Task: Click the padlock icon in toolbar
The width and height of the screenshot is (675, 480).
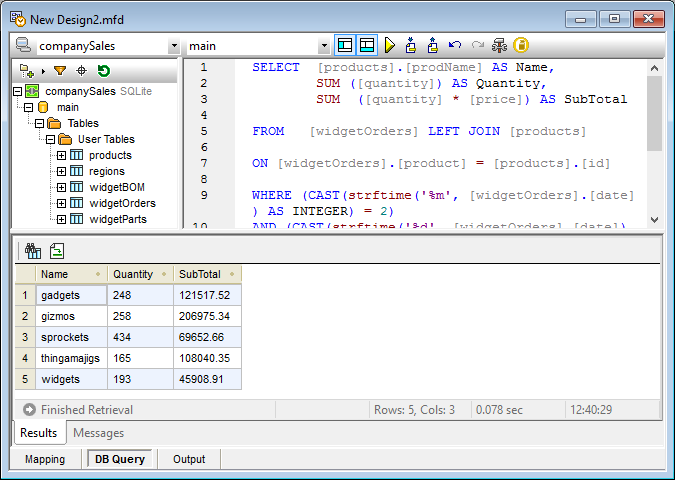Action: 521,45
